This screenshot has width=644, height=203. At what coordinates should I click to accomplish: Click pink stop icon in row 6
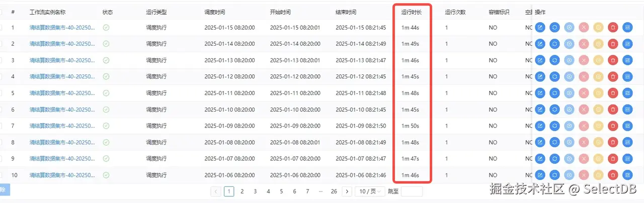[x=584, y=110]
